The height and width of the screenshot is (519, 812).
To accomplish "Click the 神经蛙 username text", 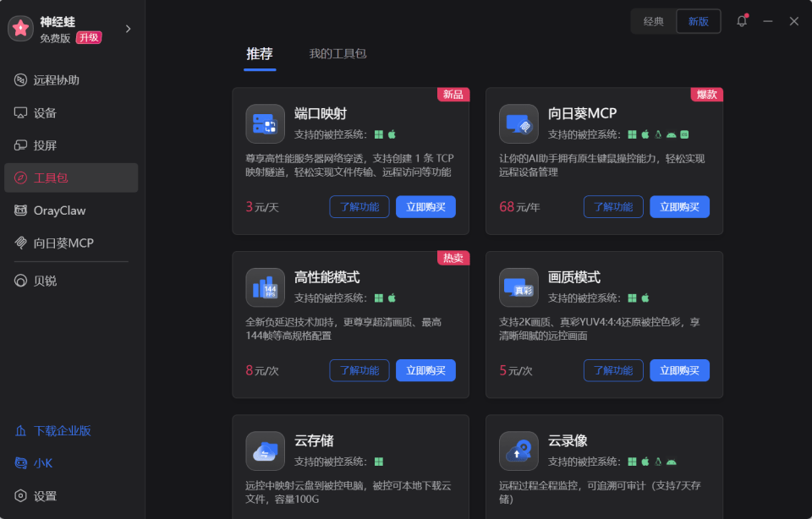I will click(x=58, y=22).
